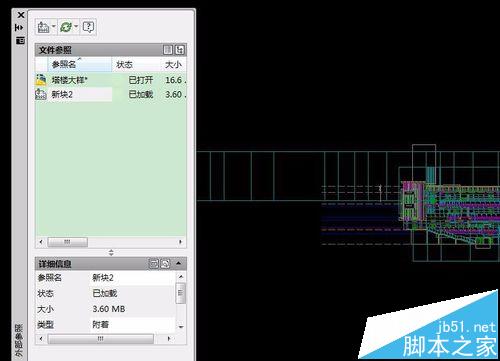This screenshot has width=500, height=361.
Task: Click the 3.60 size in file list
Action: [x=174, y=94]
